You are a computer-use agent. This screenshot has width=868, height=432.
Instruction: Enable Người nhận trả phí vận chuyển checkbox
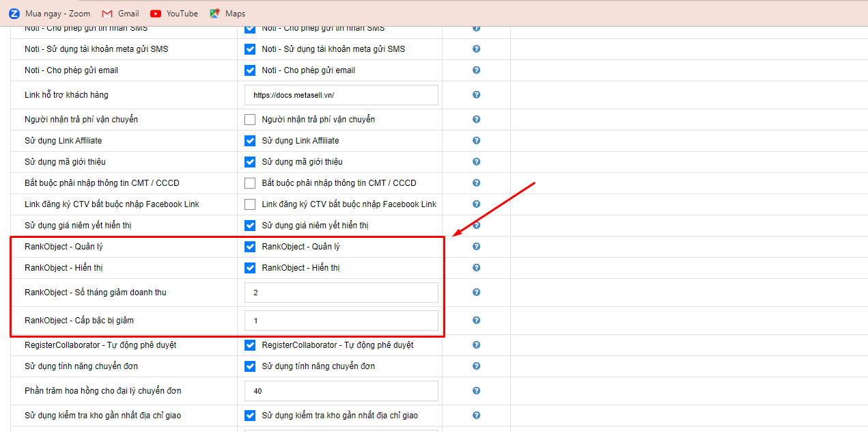[250, 120]
